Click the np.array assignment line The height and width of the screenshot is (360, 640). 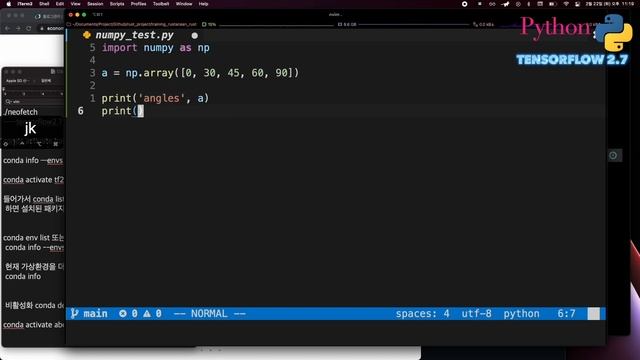point(200,73)
